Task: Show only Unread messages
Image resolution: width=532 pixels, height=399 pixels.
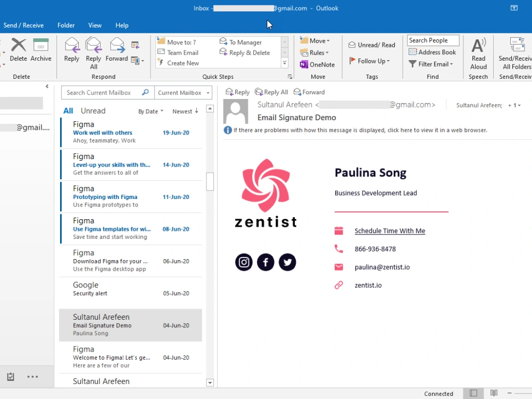Action: tap(93, 111)
